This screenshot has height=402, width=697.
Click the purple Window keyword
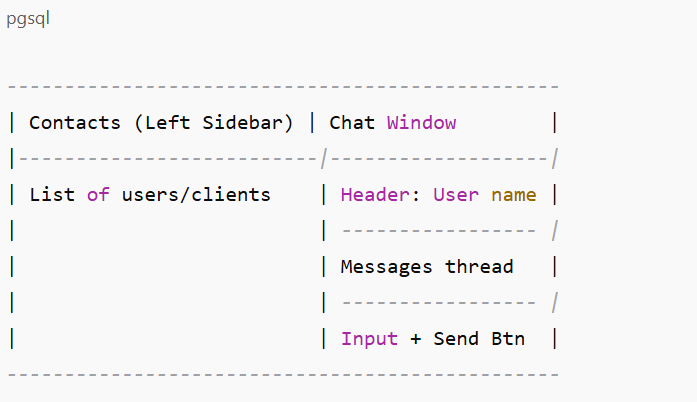coord(421,123)
